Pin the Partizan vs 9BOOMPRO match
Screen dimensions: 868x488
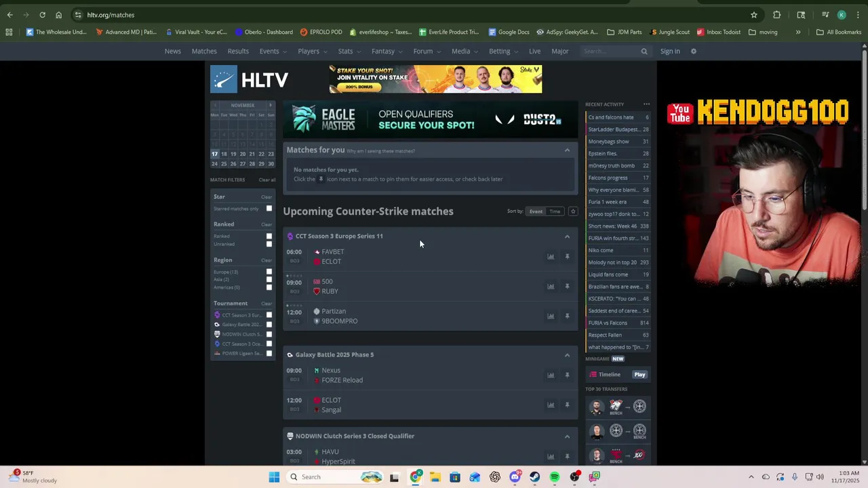point(567,317)
